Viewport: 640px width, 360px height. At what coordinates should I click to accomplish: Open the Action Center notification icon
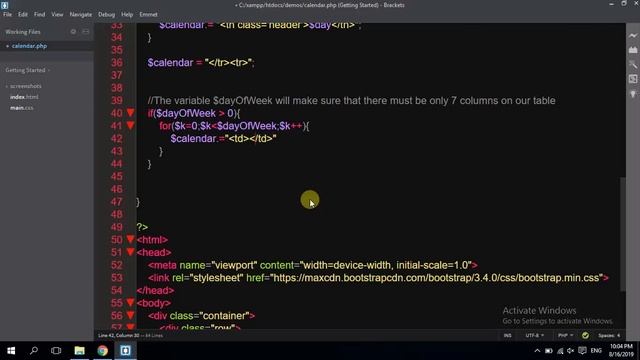(582, 351)
